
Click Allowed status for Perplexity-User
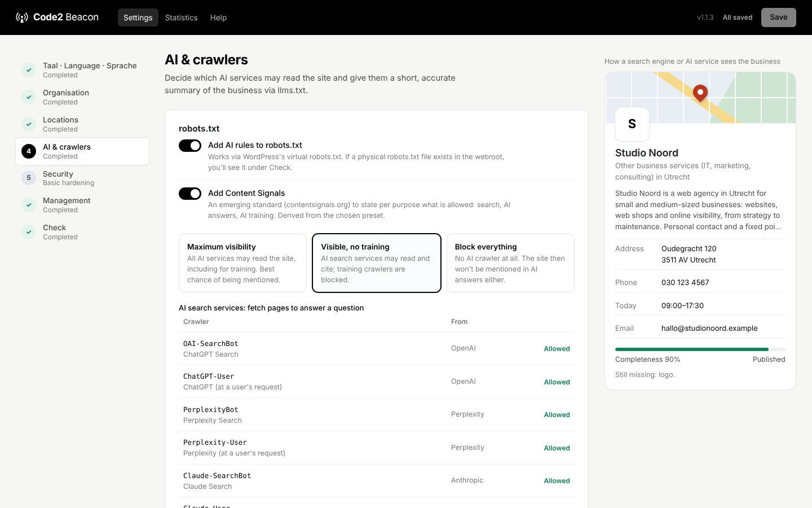pyautogui.click(x=557, y=448)
